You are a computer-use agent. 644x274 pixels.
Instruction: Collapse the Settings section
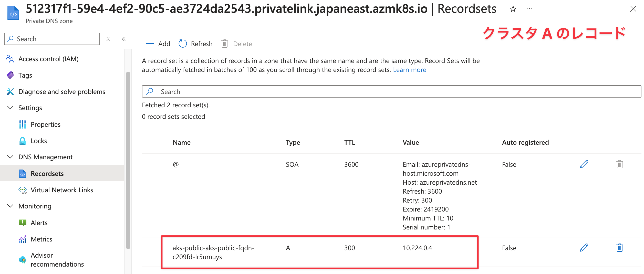coord(10,108)
